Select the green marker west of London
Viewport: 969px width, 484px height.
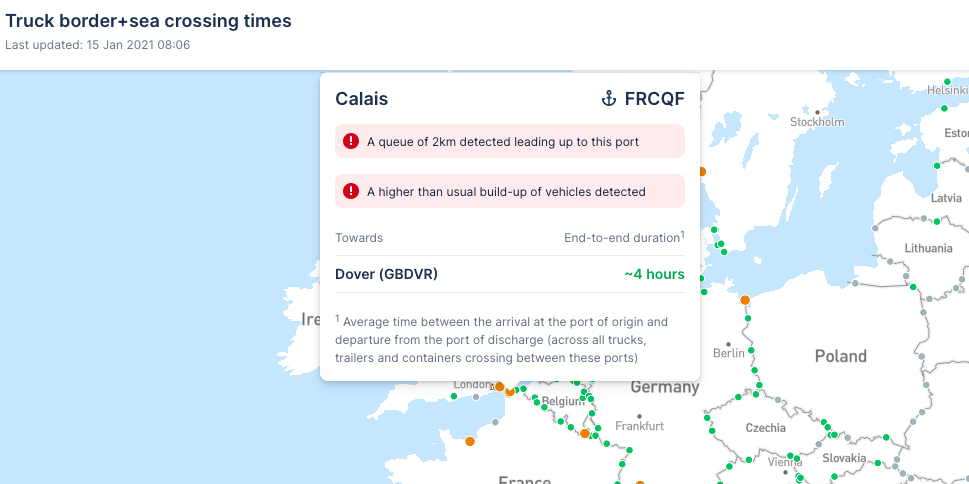click(x=454, y=396)
